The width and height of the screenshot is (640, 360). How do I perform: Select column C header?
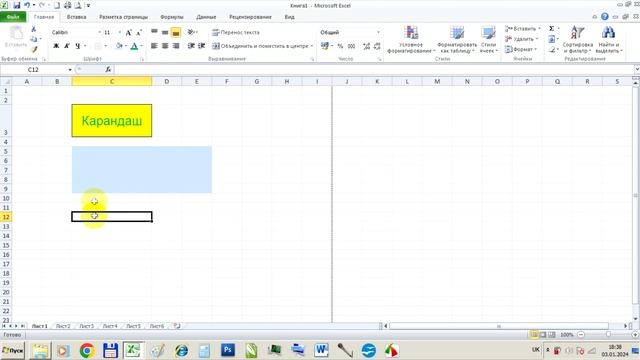pos(112,82)
